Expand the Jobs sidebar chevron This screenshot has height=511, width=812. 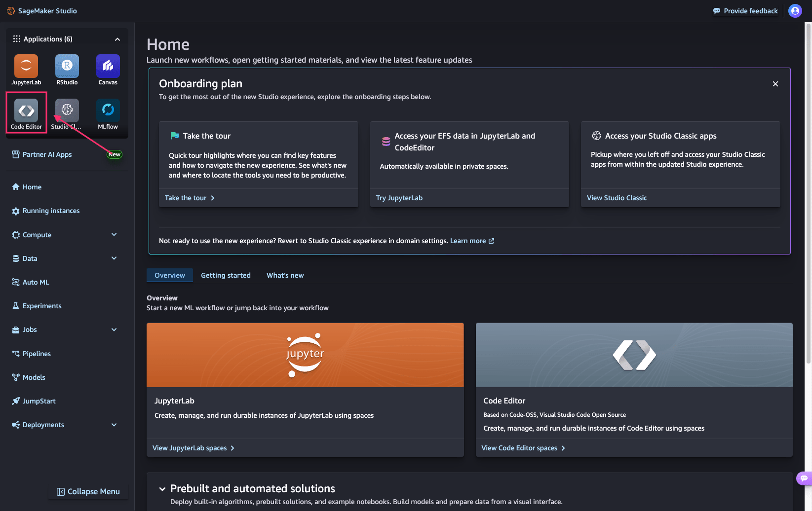coord(114,329)
